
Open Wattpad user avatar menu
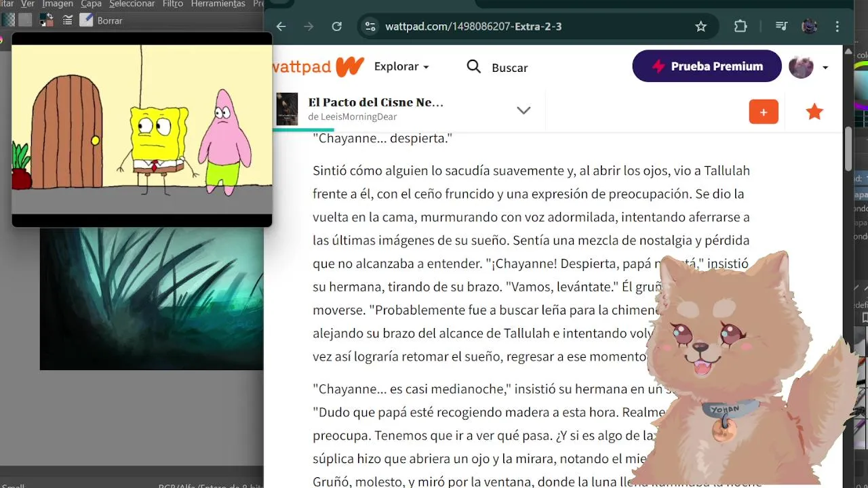click(x=808, y=66)
